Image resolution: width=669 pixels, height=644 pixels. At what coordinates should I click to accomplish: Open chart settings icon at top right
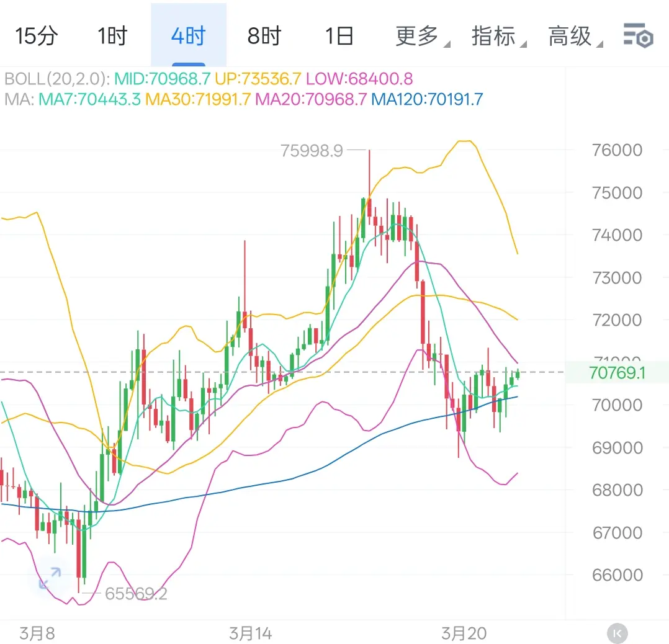pos(638,35)
